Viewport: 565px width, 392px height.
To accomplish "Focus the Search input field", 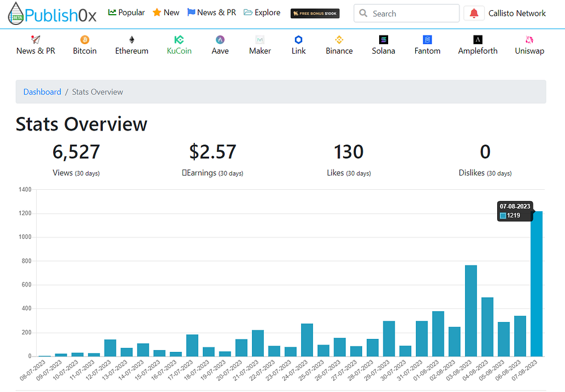I will click(406, 14).
